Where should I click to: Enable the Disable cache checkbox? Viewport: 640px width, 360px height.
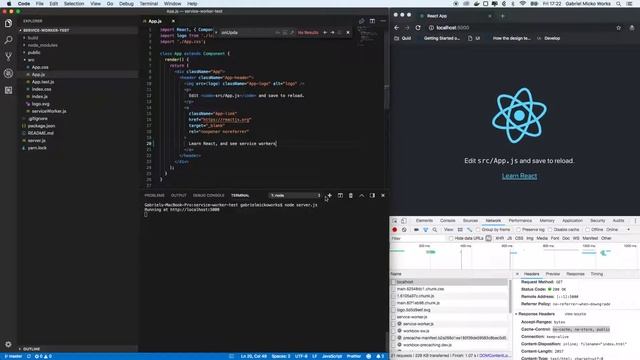click(x=550, y=230)
